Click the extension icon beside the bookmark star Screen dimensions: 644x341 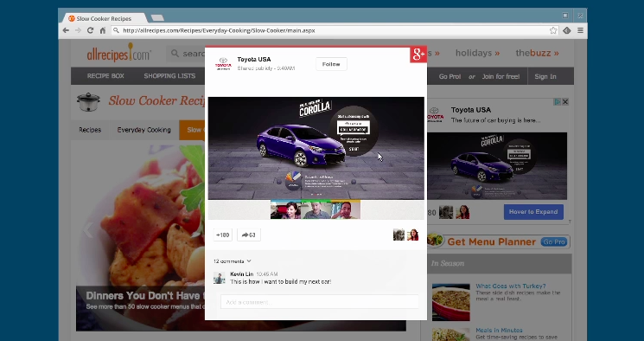(567, 30)
